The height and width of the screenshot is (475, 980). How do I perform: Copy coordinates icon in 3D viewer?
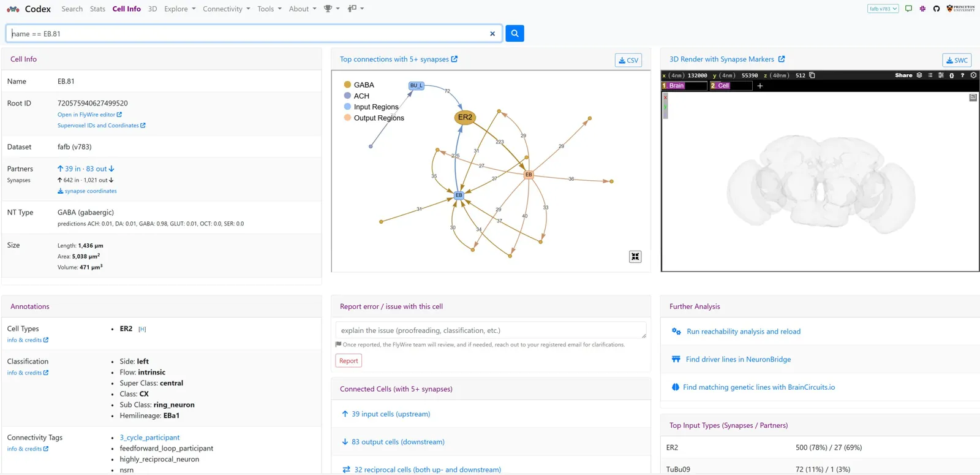812,75
